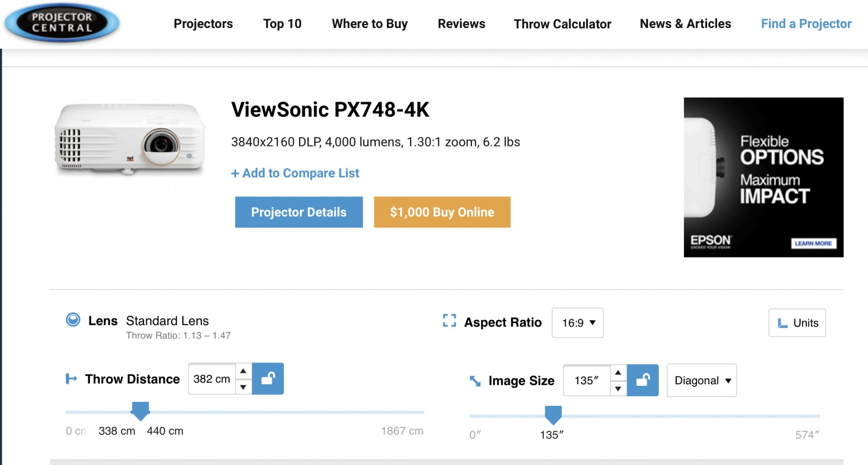Click the Epson logo in ad
This screenshot has height=465, width=868.
[x=711, y=241]
